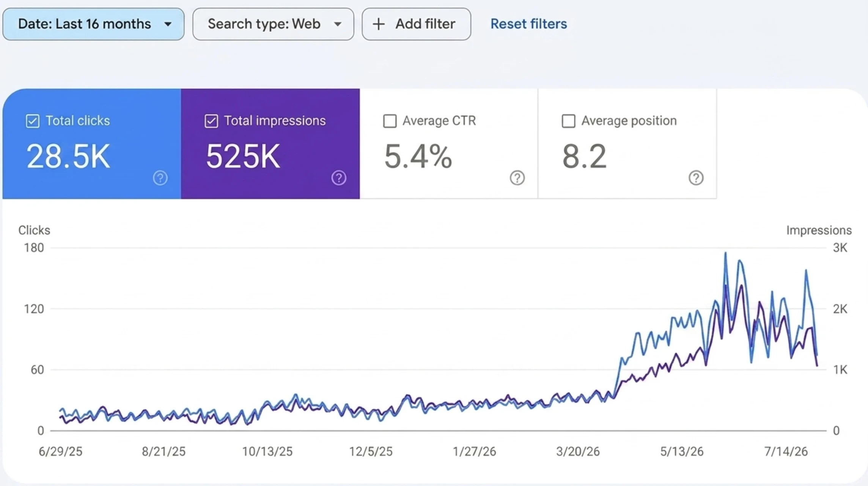Click the 525K total impressions value
Image resolution: width=868 pixels, height=486 pixels.
(243, 156)
